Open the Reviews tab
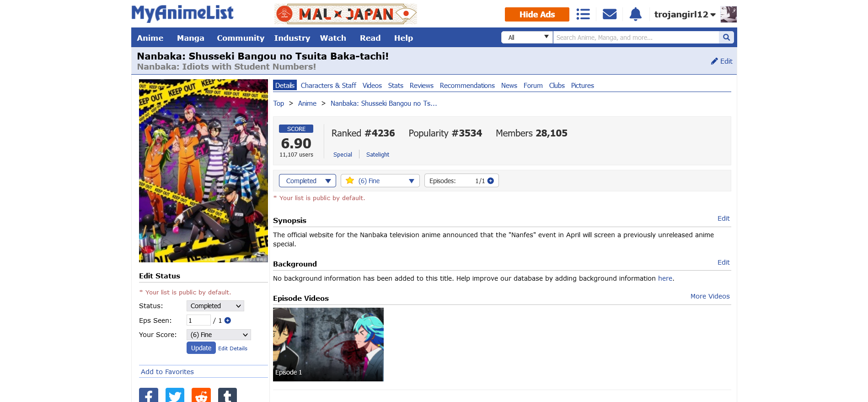The height and width of the screenshot is (402, 868). pyautogui.click(x=421, y=86)
